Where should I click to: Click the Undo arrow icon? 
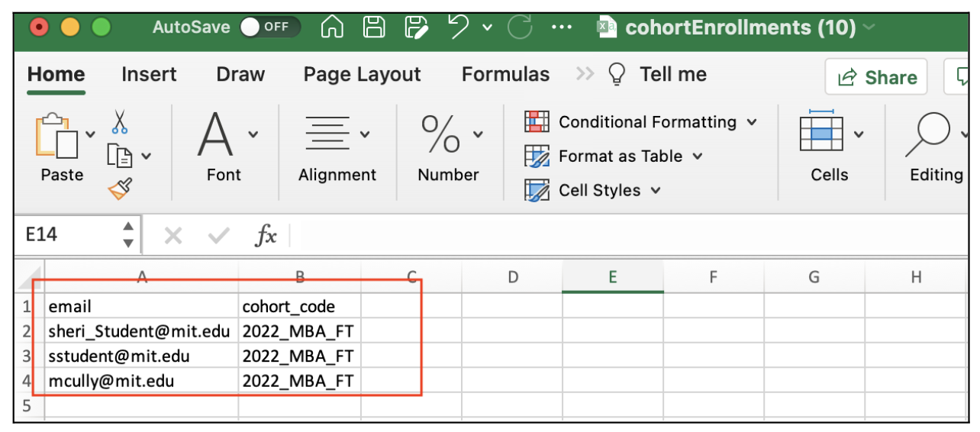459,27
